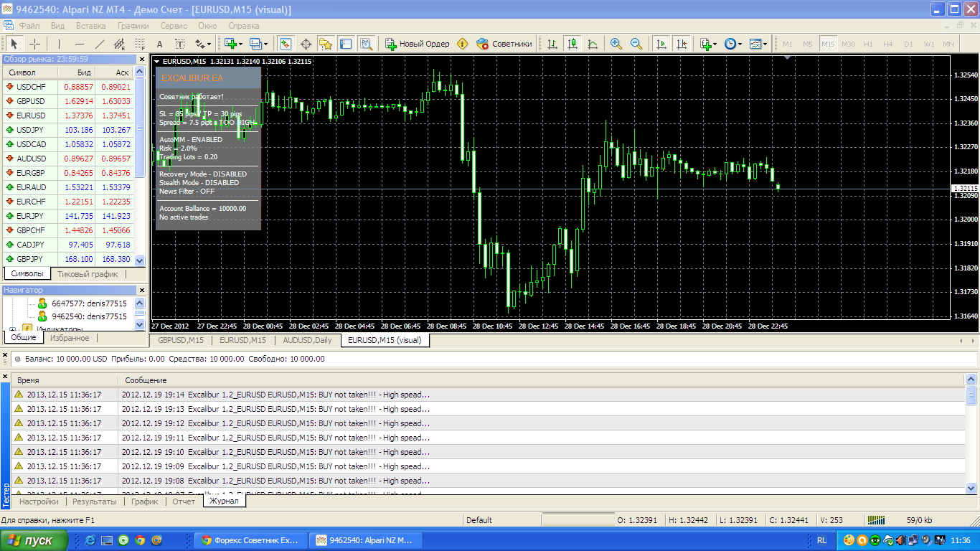Switch chart to bar chart
The height and width of the screenshot is (551, 980).
click(x=552, y=44)
